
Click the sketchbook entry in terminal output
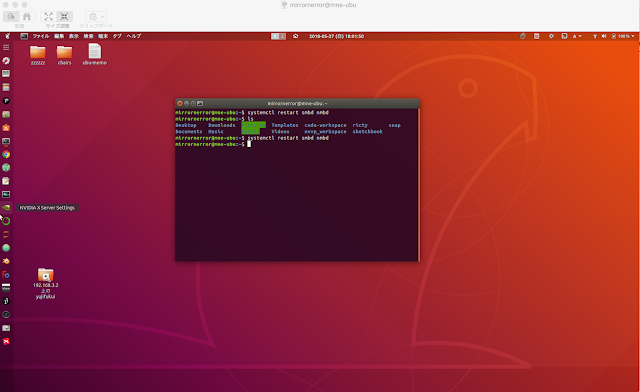click(367, 131)
